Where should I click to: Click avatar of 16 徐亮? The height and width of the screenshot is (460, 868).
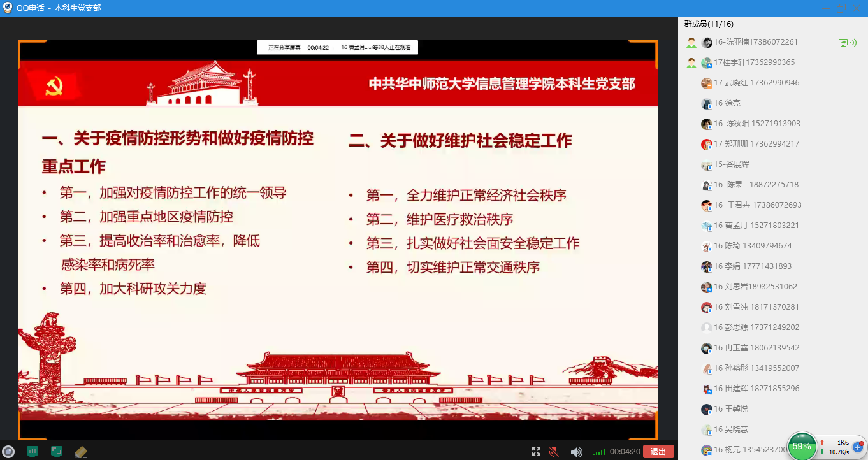(x=707, y=103)
